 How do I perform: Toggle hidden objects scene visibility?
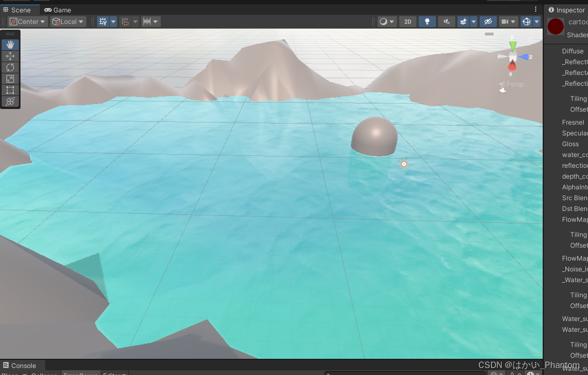click(x=488, y=22)
